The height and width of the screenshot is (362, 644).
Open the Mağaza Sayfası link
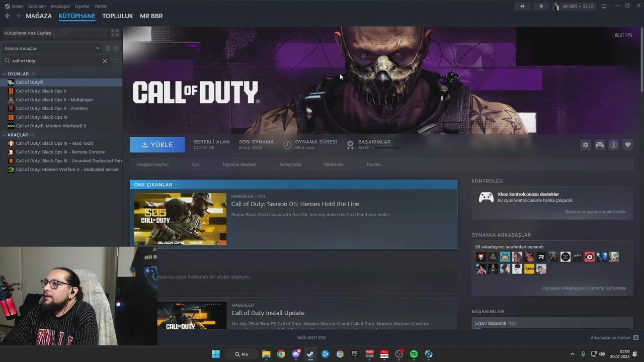pyautogui.click(x=152, y=164)
